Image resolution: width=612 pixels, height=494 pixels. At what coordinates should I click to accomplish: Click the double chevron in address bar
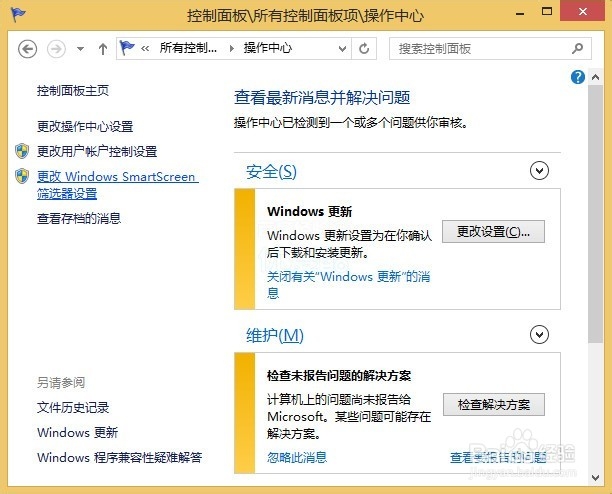[145, 49]
